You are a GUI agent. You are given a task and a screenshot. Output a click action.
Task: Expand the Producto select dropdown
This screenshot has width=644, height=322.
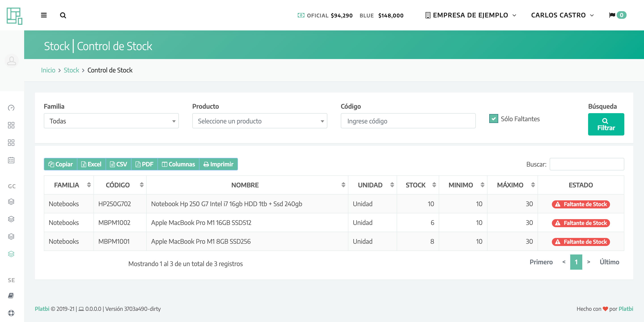[x=259, y=121]
